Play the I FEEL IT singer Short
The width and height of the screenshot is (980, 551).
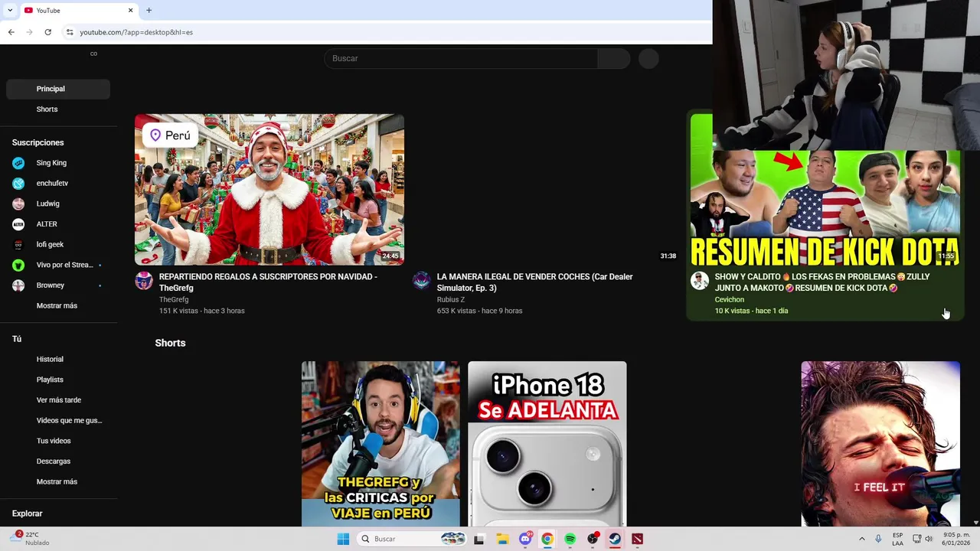(x=880, y=444)
